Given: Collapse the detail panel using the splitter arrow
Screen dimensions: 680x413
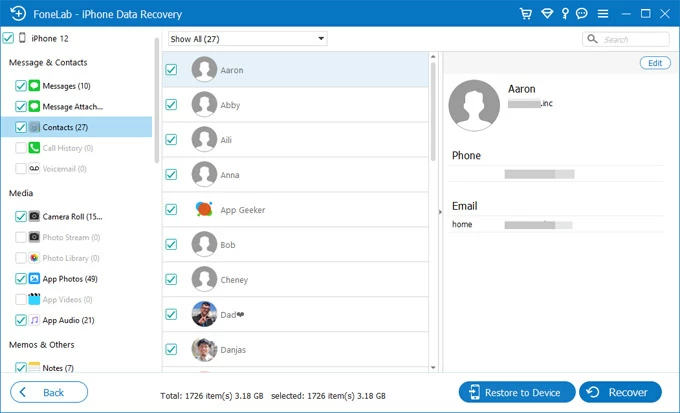Looking at the screenshot, I should (x=440, y=212).
